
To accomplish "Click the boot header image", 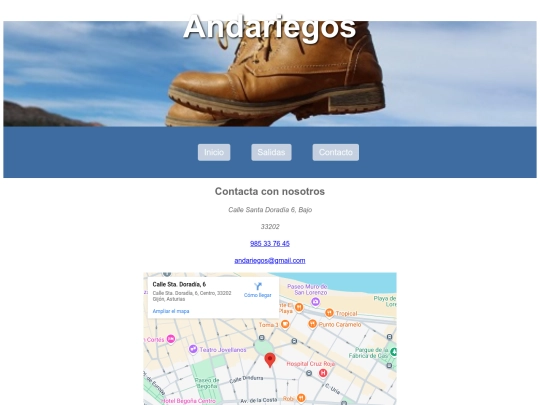I will point(270,74).
